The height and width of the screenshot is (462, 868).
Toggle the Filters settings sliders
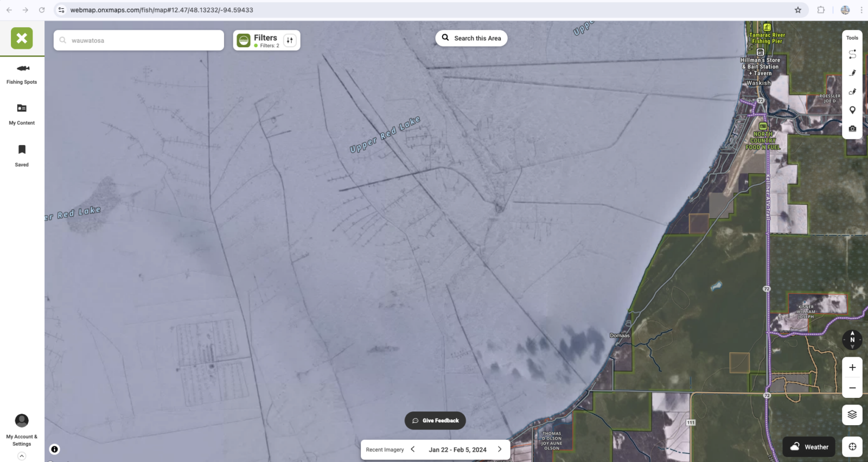(x=290, y=40)
